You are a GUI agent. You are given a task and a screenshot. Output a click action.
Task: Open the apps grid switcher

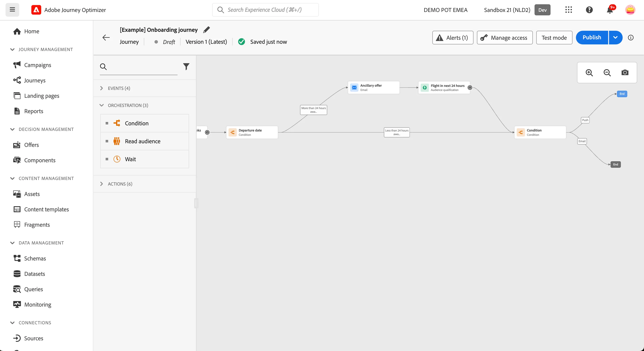pos(568,10)
